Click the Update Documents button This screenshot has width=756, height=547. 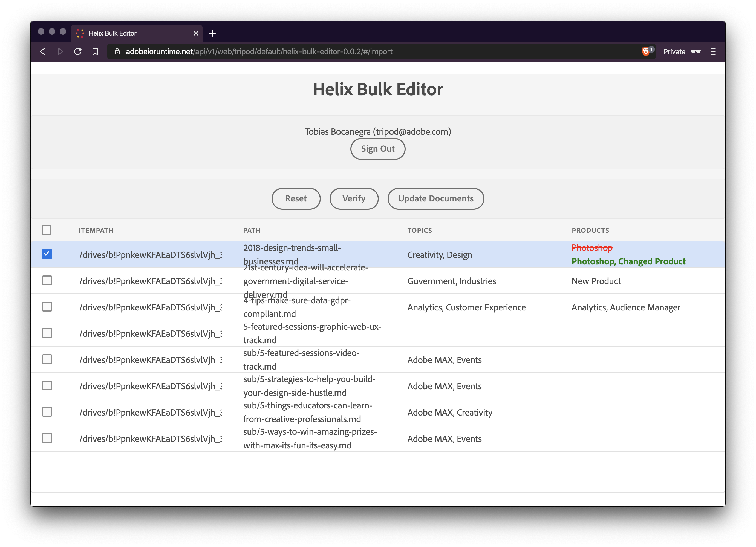point(436,199)
